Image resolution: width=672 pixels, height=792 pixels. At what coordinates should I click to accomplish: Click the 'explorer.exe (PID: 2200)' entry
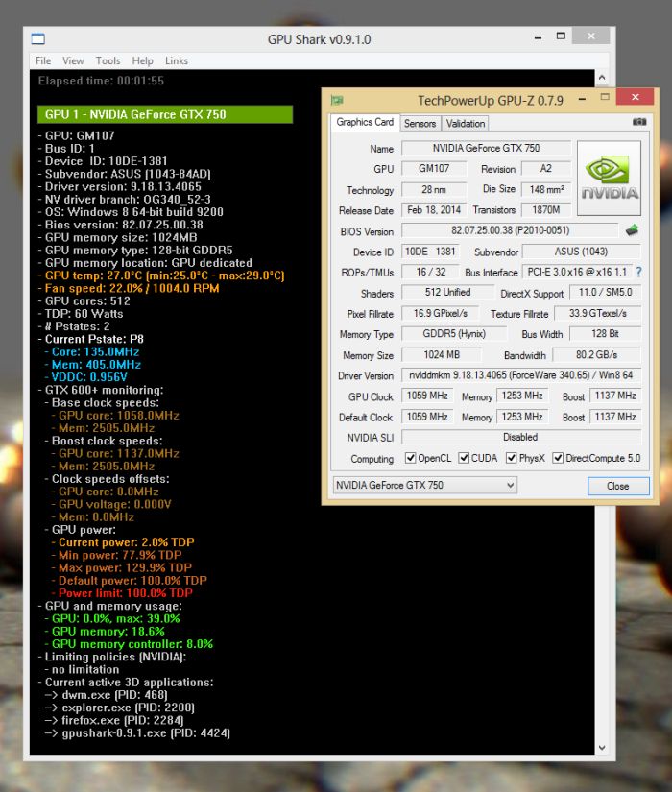click(120, 708)
